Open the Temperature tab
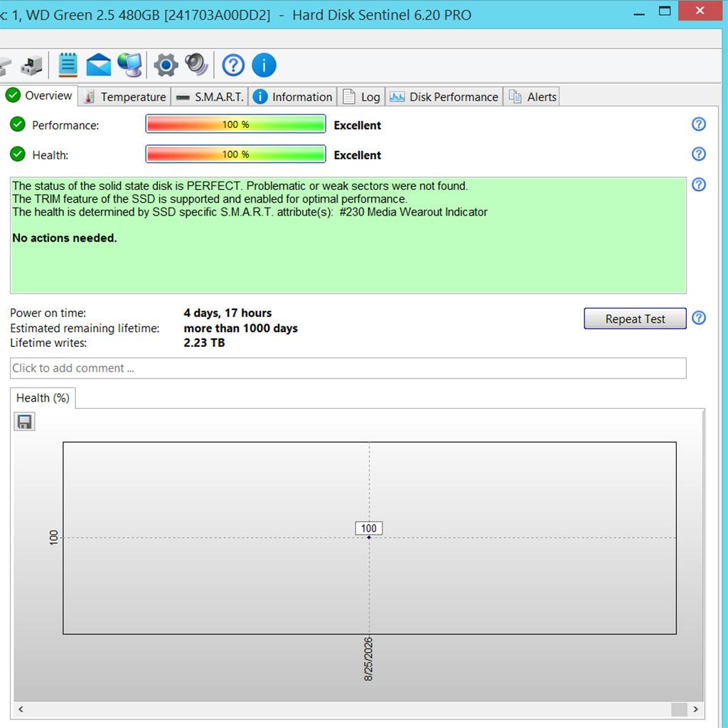 pyautogui.click(x=125, y=97)
